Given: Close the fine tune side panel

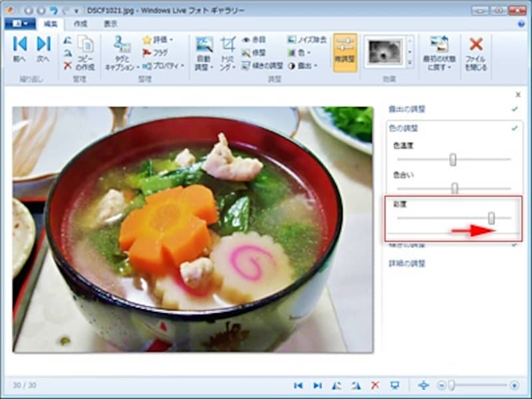Looking at the screenshot, I should click(x=518, y=94).
